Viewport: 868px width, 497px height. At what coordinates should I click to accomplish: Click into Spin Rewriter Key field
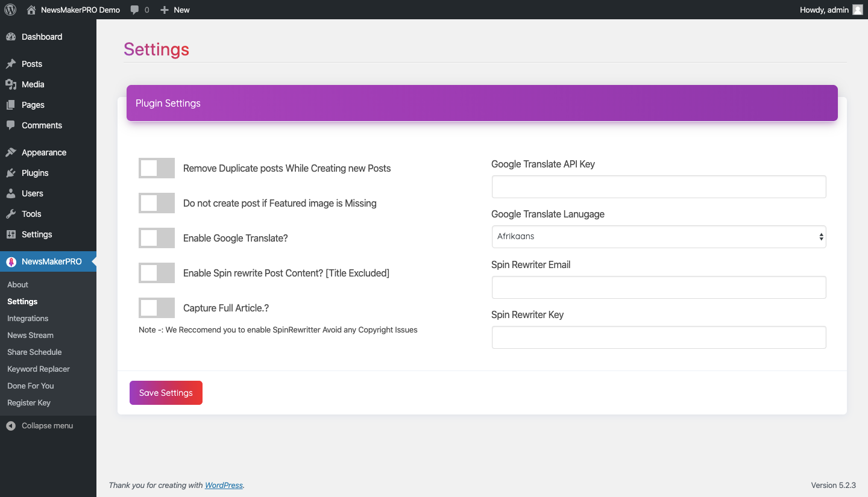(x=659, y=337)
